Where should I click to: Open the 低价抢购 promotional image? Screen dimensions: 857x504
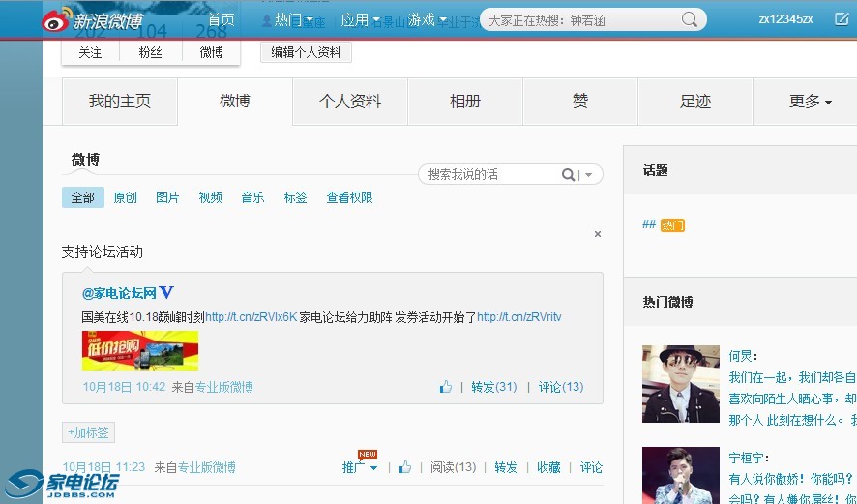click(140, 350)
